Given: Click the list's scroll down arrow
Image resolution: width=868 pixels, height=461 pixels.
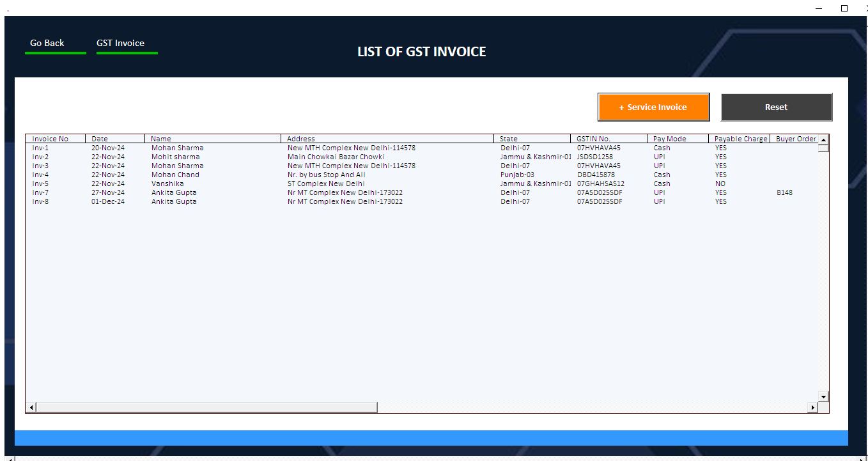Looking at the screenshot, I should click(x=823, y=396).
